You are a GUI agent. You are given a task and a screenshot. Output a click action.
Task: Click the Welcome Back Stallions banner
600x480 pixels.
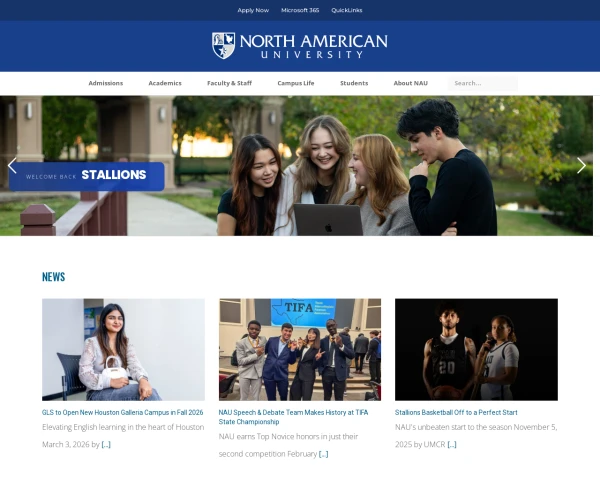(x=87, y=175)
